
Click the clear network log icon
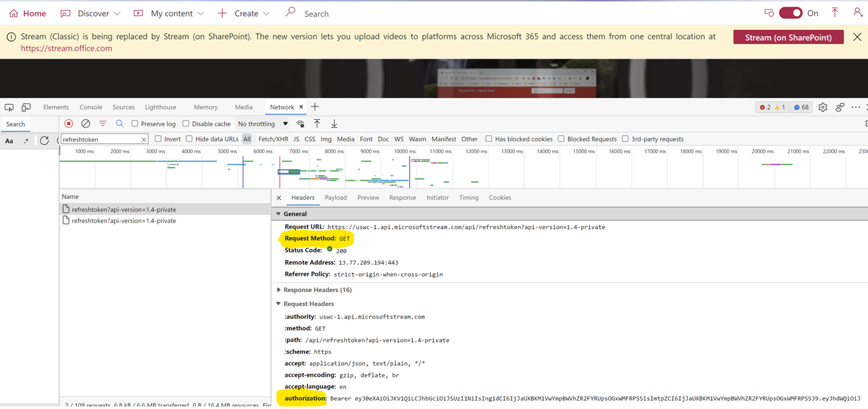(86, 124)
